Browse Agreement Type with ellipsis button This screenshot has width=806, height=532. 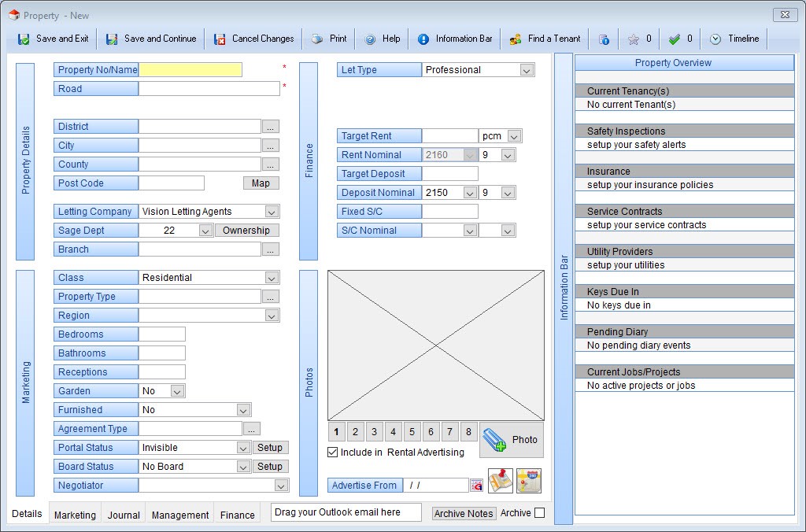[251, 429]
